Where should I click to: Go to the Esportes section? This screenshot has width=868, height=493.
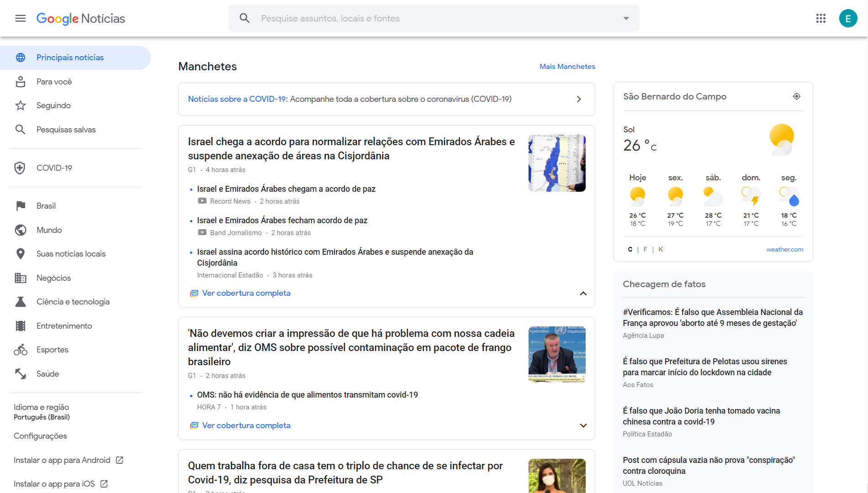(x=52, y=350)
